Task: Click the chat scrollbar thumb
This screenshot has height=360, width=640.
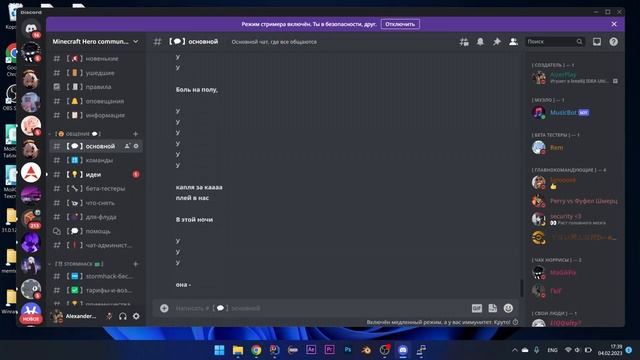Action: (521, 288)
